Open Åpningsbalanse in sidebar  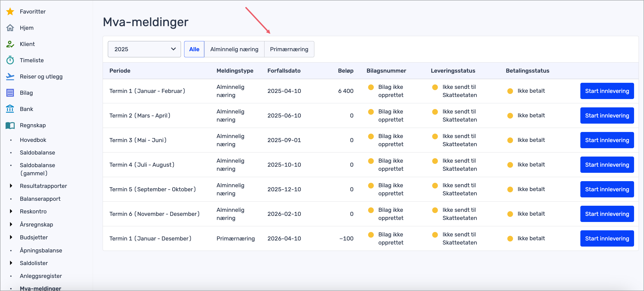pos(41,250)
